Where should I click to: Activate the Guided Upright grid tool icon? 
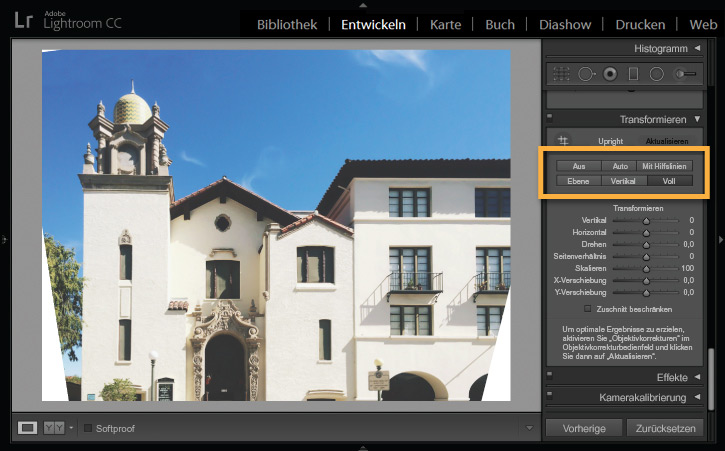563,141
